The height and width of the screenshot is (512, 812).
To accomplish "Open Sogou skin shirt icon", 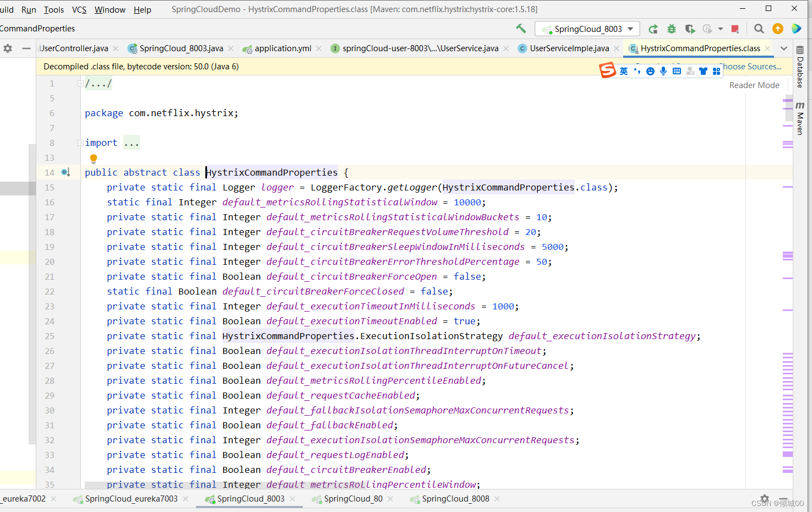I will pos(703,71).
